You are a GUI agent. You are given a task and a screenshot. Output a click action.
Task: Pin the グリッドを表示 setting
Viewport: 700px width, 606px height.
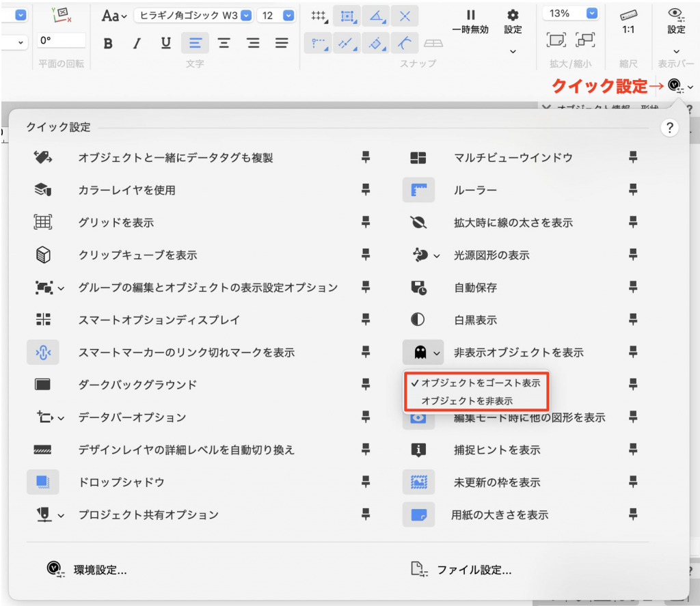(366, 222)
